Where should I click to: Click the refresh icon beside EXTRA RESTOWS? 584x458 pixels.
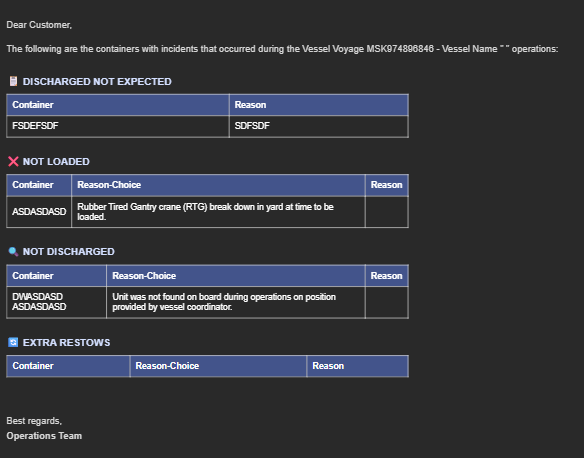tap(13, 342)
